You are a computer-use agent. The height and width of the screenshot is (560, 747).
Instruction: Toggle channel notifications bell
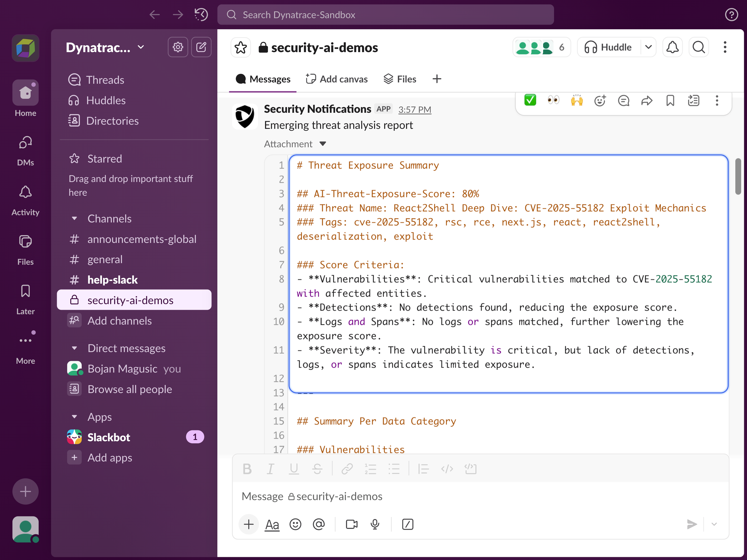tap(672, 47)
